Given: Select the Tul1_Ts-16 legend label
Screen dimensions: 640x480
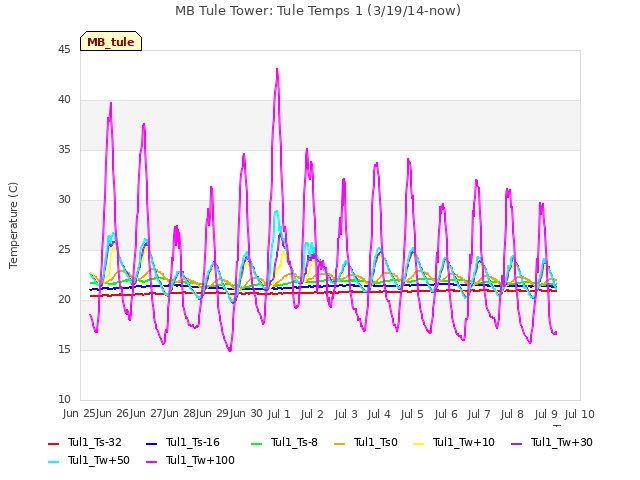Looking at the screenshot, I should [x=193, y=442].
